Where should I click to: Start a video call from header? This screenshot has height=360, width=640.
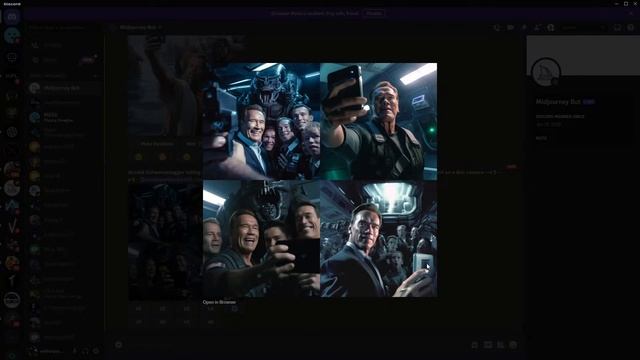[x=510, y=27]
